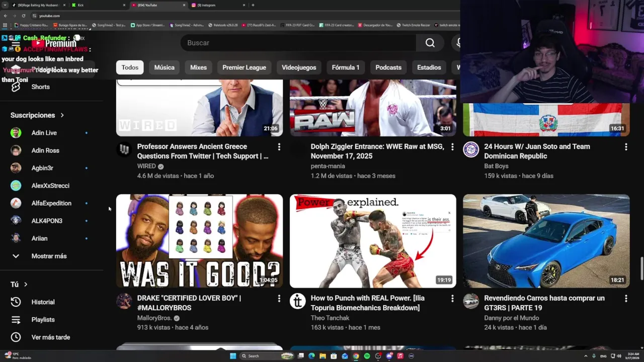Screen dimensions: 644x362
Task: Click the Agbin3r channel avatar
Action: [16, 168]
